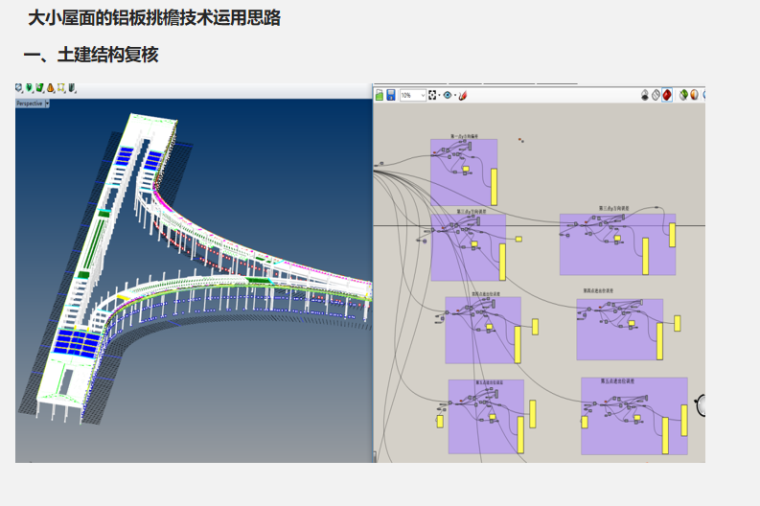Toggle the eye preview visibility icon
The width and height of the screenshot is (760, 506).
[447, 95]
